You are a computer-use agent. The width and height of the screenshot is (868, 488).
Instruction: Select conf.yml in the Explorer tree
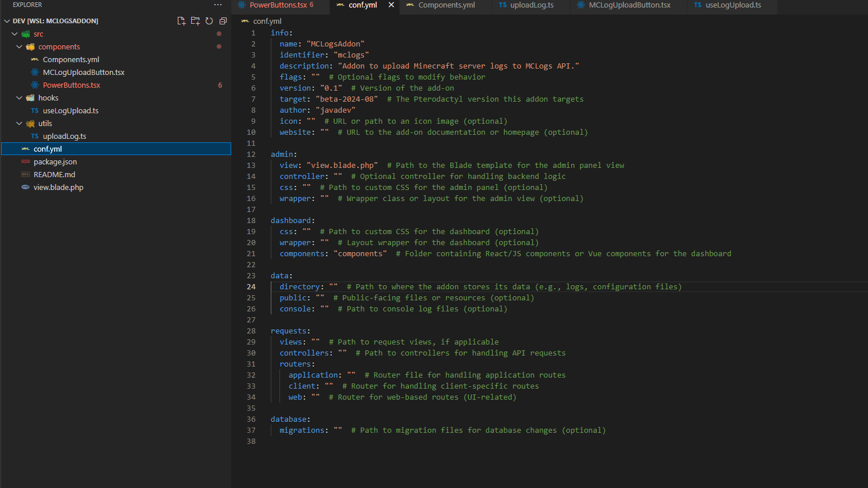[x=116, y=149]
